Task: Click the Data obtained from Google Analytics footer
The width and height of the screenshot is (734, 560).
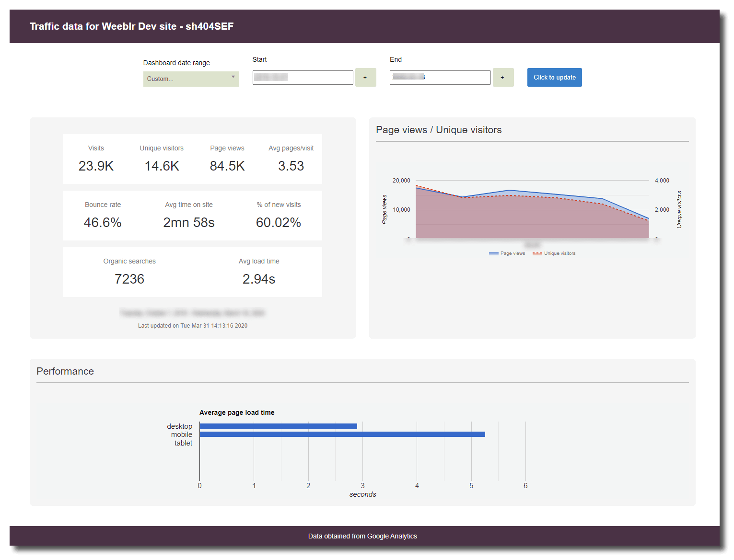Action: [x=362, y=536]
